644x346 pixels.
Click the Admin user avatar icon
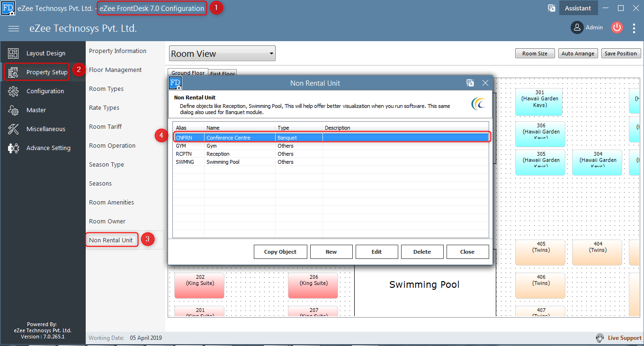tap(577, 27)
